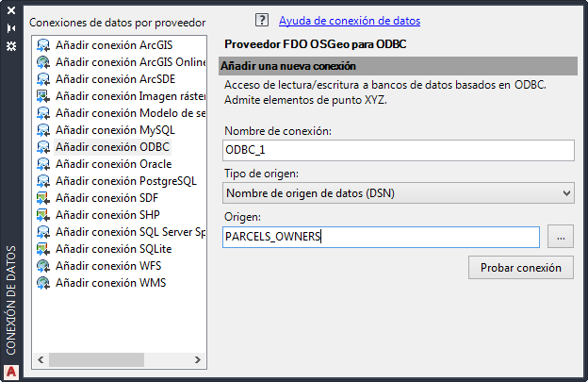
Task: Choose Añadir conexión PostgreSQL provider
Action: (125, 181)
